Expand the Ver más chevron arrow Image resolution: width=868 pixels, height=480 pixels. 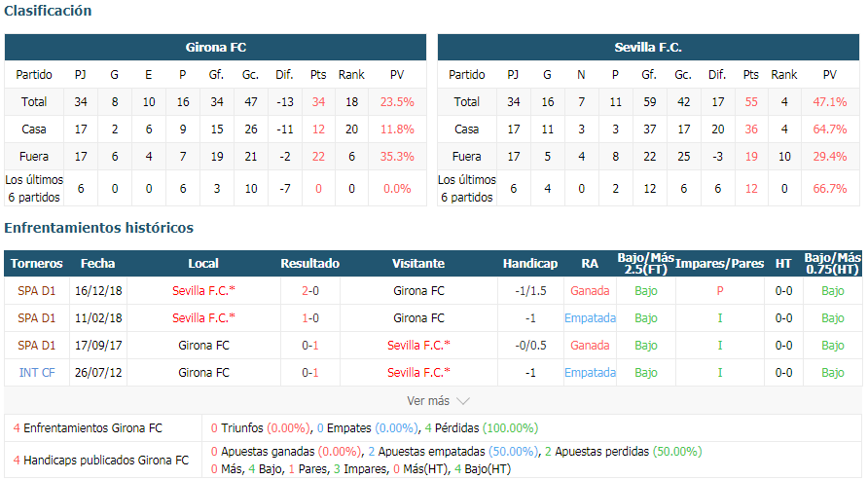click(x=463, y=401)
